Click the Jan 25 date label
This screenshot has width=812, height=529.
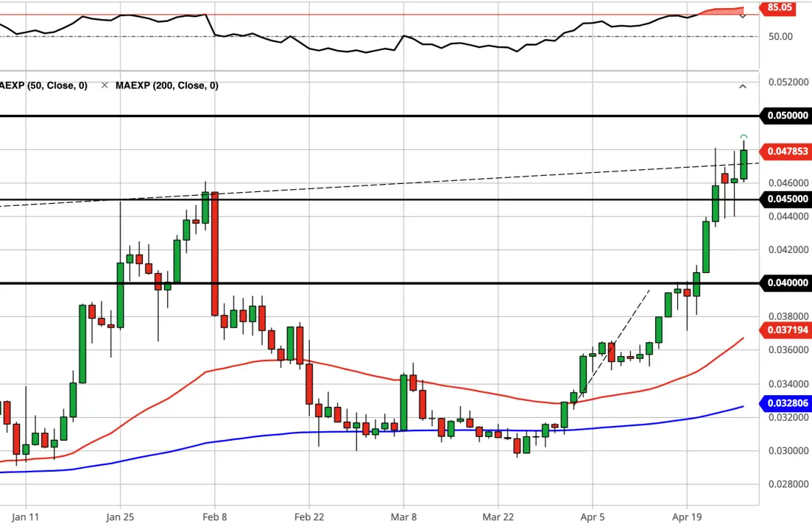pos(120,517)
